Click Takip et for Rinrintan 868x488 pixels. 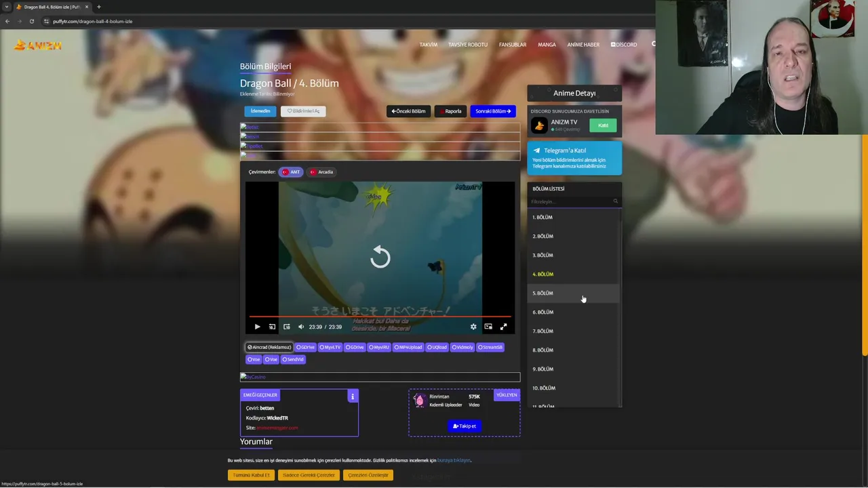tap(465, 426)
